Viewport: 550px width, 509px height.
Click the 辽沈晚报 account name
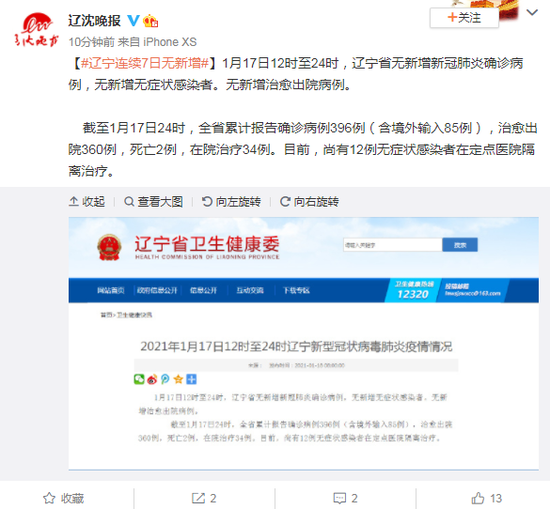[94, 21]
